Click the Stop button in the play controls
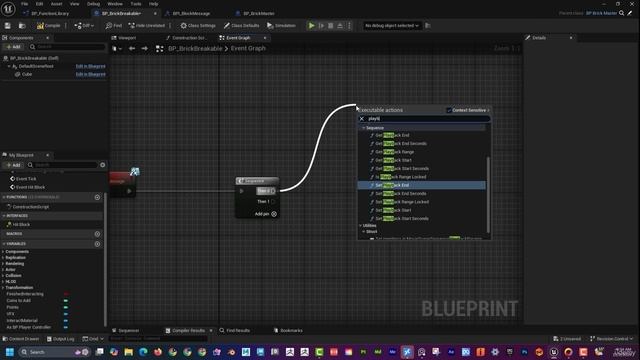The height and width of the screenshot is (360, 640). (331, 26)
